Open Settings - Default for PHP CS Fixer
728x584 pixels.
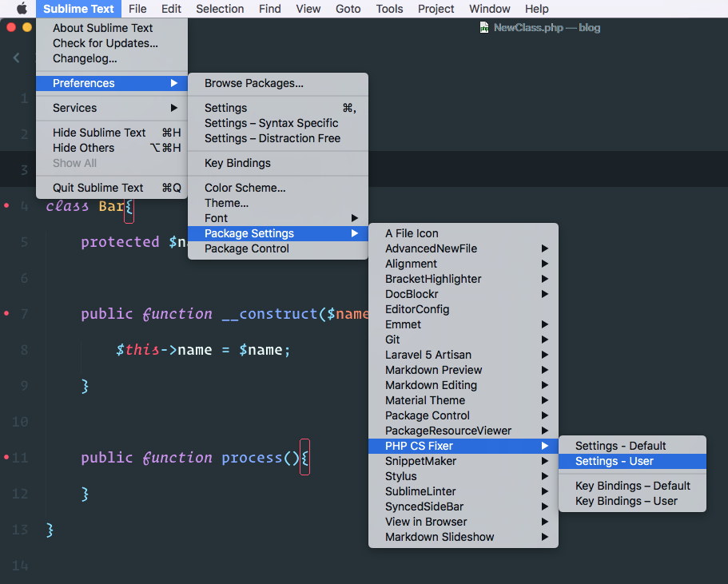click(620, 446)
